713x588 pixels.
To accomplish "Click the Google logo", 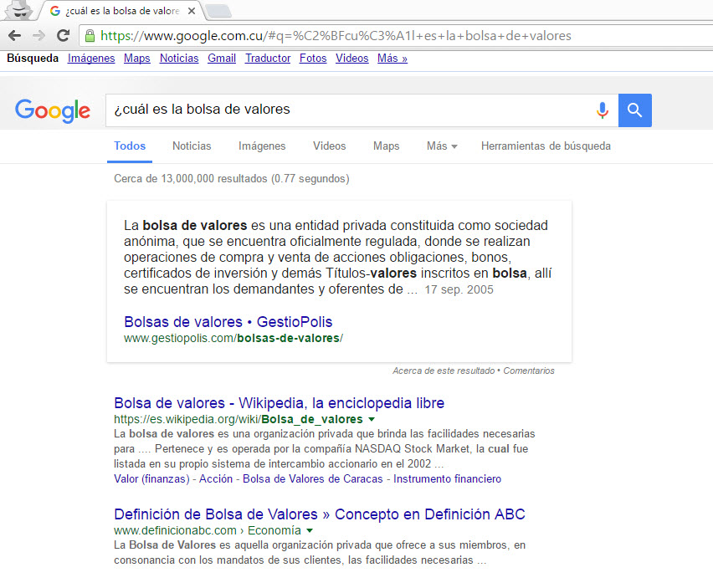I will 53,111.
